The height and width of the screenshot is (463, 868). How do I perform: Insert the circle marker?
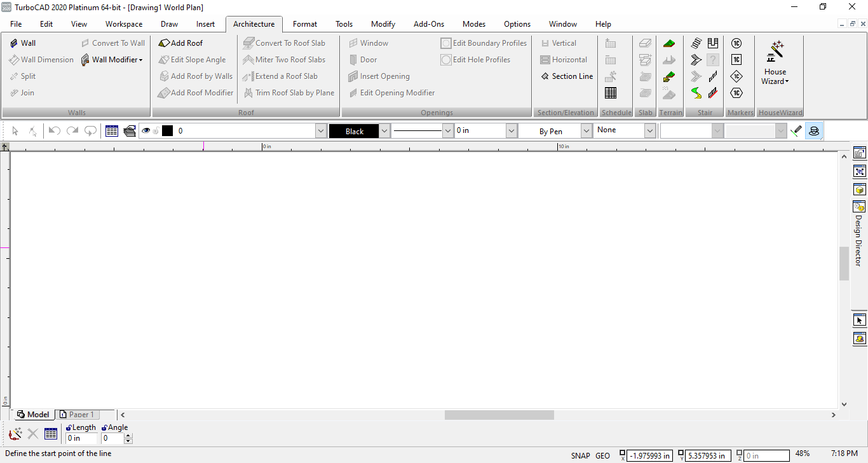736,43
